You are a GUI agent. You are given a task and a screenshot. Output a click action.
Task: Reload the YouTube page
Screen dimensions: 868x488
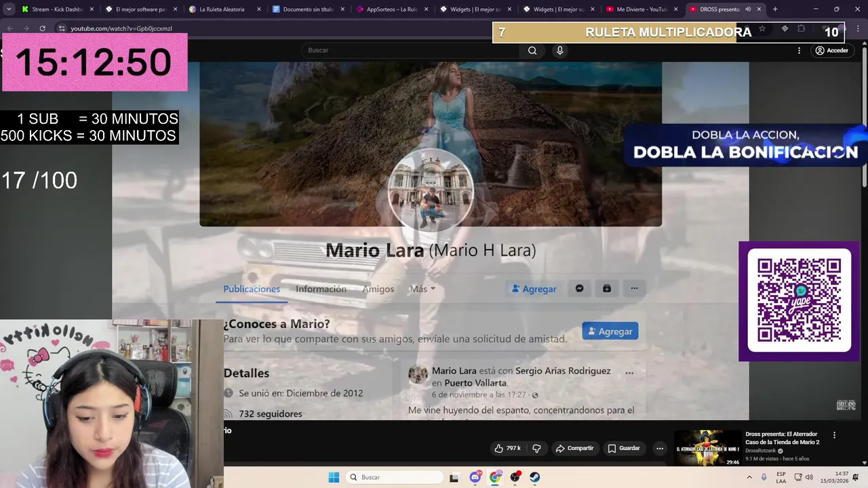pos(42,28)
